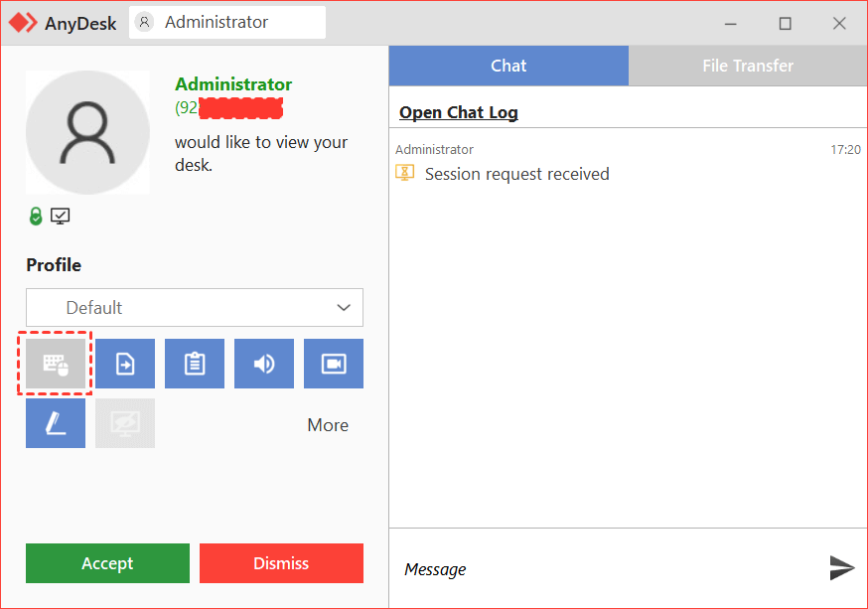
Task: Switch to the File Transfer tab
Action: pos(748,66)
